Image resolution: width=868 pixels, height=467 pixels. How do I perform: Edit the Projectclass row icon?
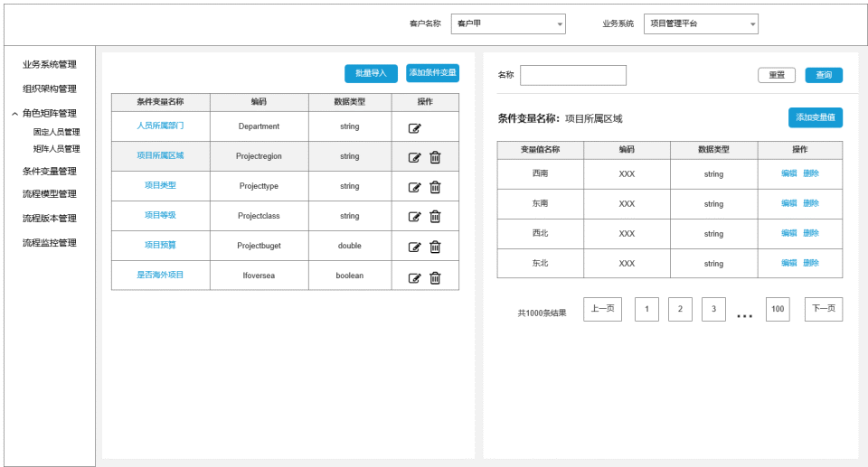[414, 217]
